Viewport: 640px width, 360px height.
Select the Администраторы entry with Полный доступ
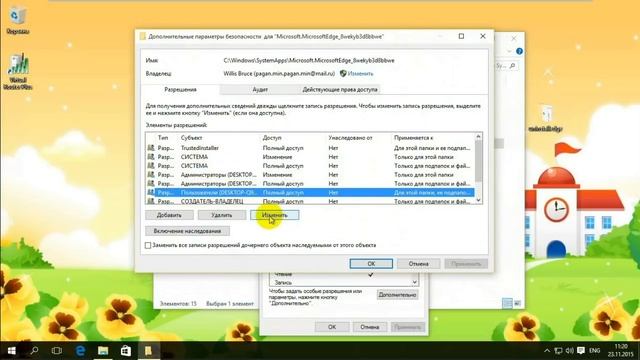[x=310, y=184]
